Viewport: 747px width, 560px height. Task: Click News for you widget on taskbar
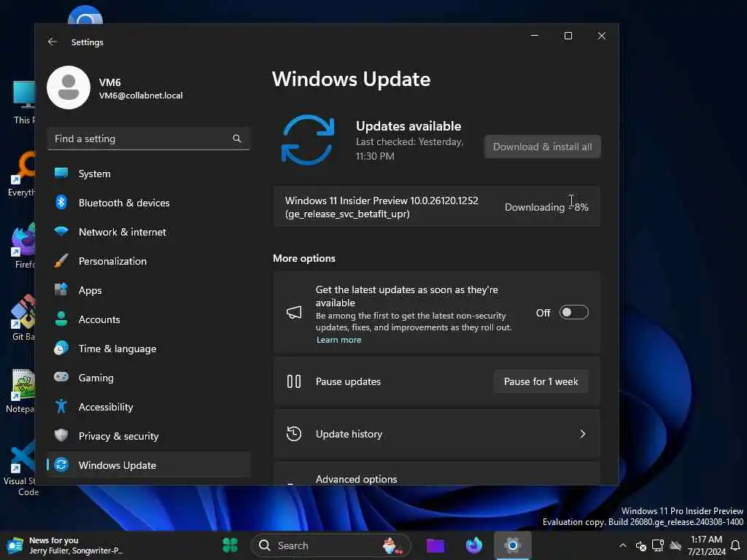click(x=64, y=545)
